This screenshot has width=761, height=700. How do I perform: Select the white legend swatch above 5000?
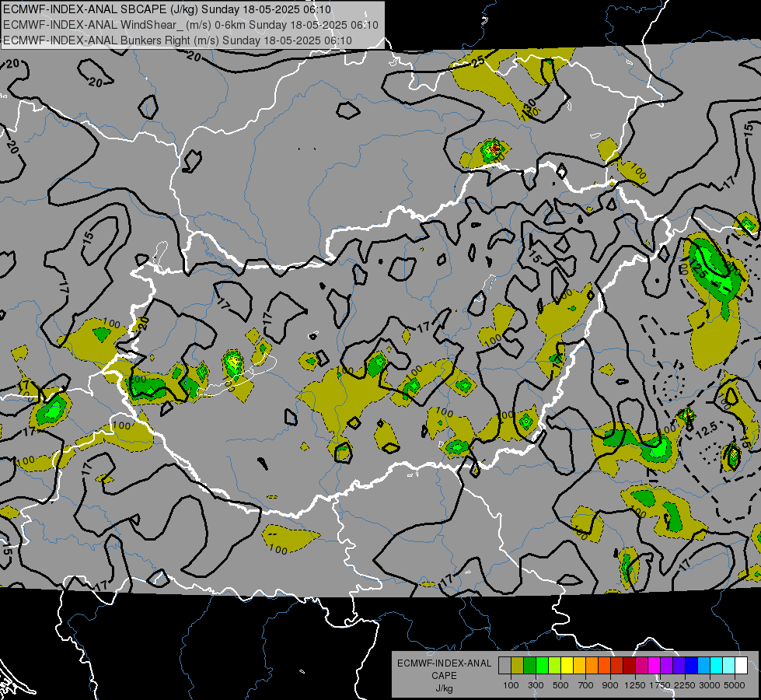(x=741, y=666)
